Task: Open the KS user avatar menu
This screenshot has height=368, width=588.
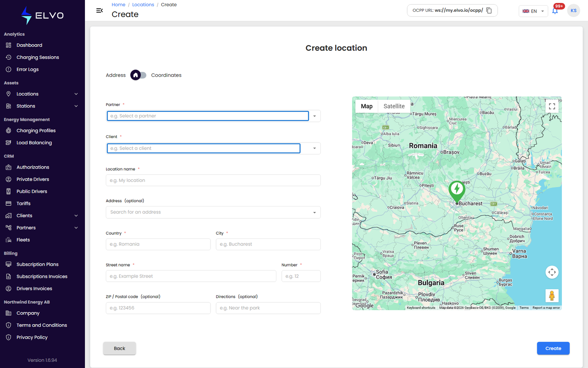Action: click(x=574, y=10)
